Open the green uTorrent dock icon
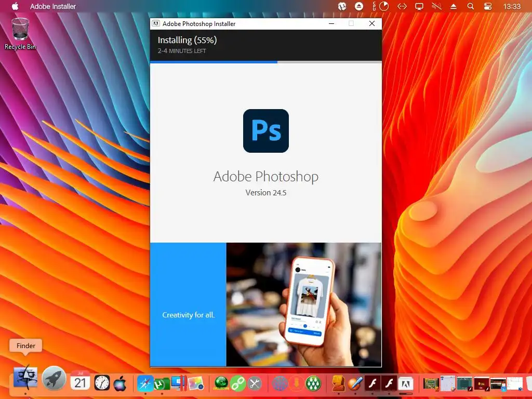The image size is (532, 399). point(162,384)
